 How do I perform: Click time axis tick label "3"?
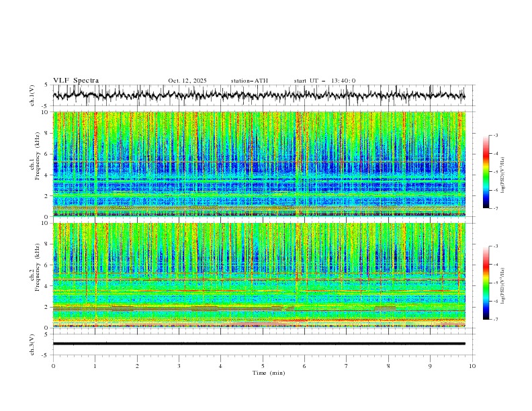pos(179,366)
